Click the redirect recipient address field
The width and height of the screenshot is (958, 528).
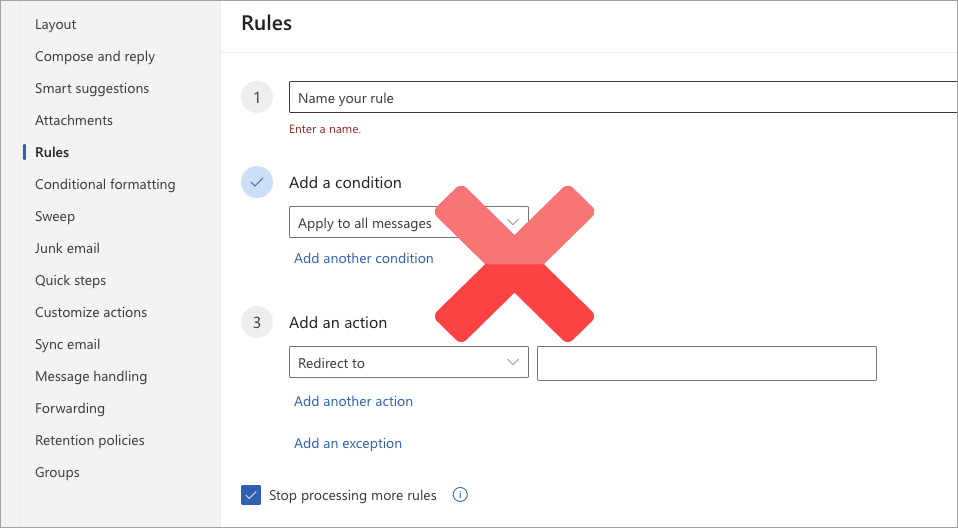point(706,364)
